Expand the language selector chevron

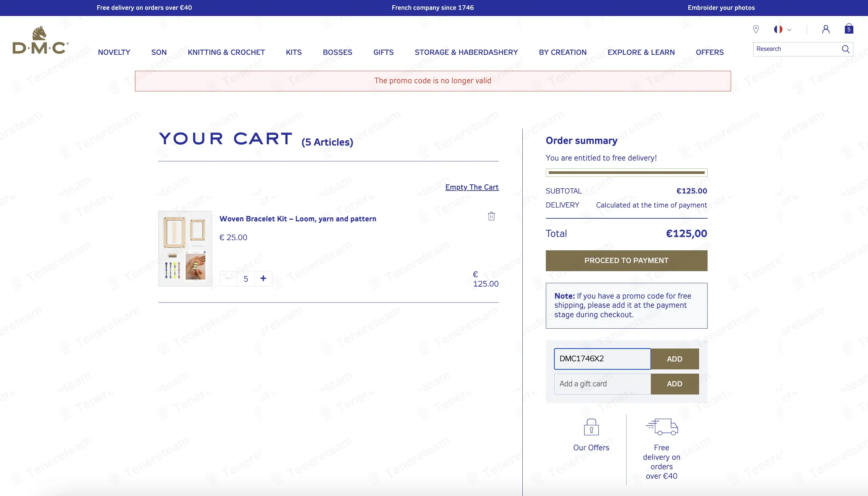789,30
